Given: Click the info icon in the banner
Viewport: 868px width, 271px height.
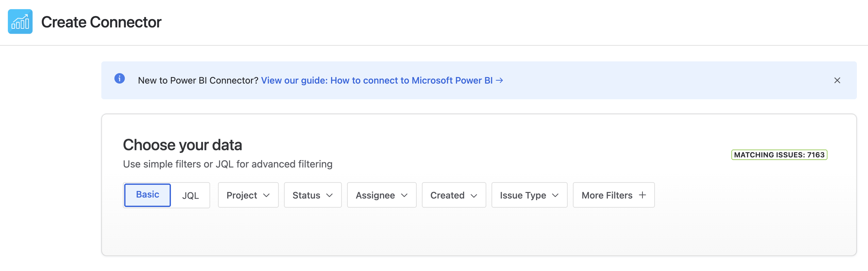Looking at the screenshot, I should click(120, 78).
